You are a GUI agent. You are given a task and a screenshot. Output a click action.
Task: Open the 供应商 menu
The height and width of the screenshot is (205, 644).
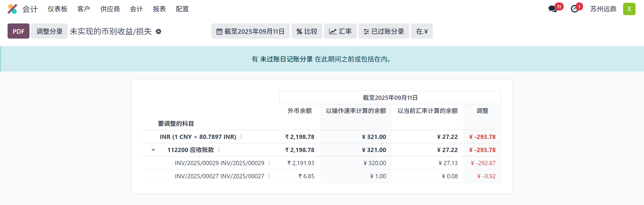110,9
